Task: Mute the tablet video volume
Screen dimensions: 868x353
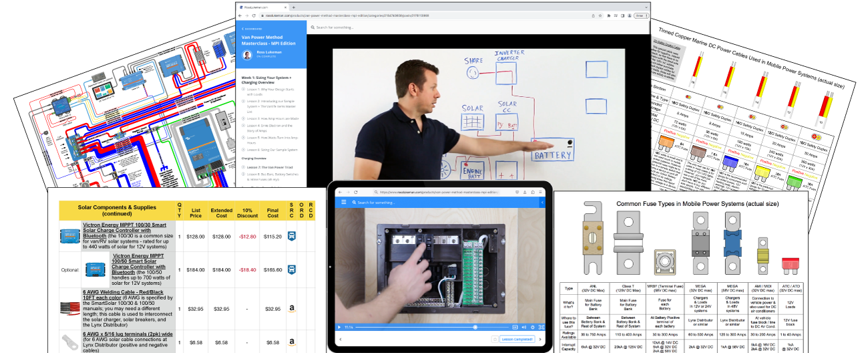Action: tap(523, 327)
